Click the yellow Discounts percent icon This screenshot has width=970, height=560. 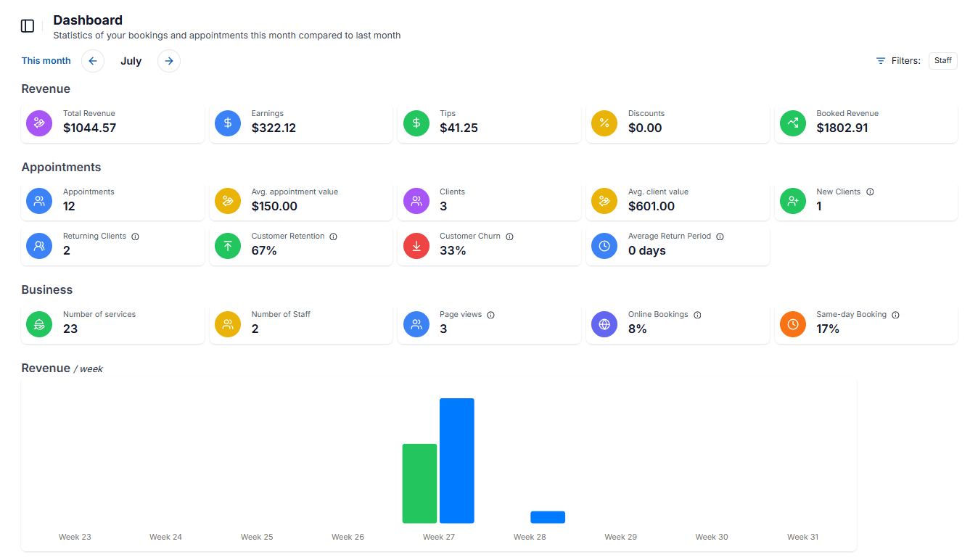604,123
